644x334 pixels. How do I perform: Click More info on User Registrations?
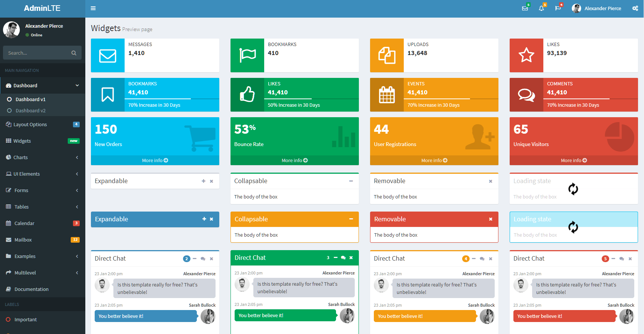[434, 160]
